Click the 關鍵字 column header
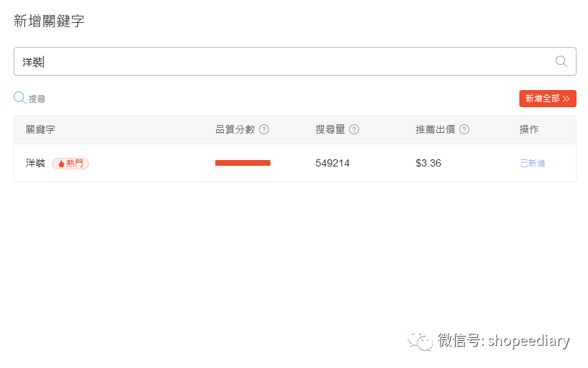The height and width of the screenshot is (368, 588). pos(41,129)
